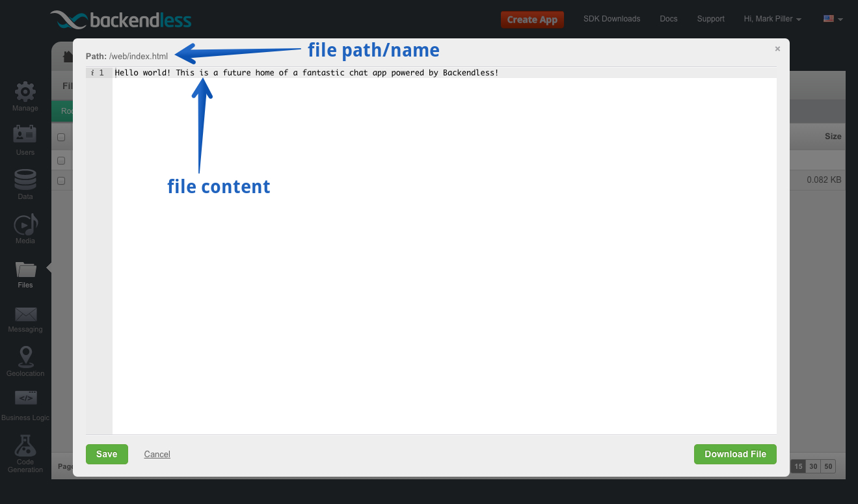858x504 pixels.
Task: Open the Messaging envelope icon
Action: click(x=25, y=315)
